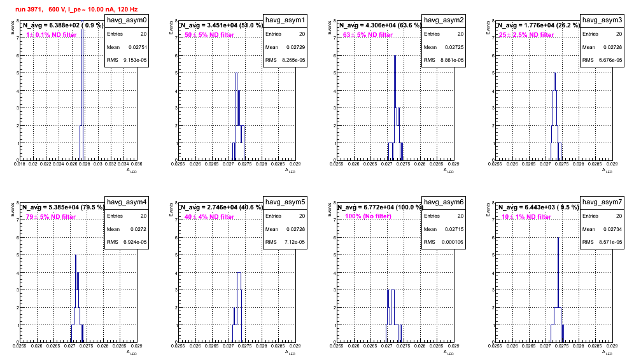Viewport: 634px width, 364px height.
Task: Select the havg_asym7 stats box title
Action: (x=602, y=202)
